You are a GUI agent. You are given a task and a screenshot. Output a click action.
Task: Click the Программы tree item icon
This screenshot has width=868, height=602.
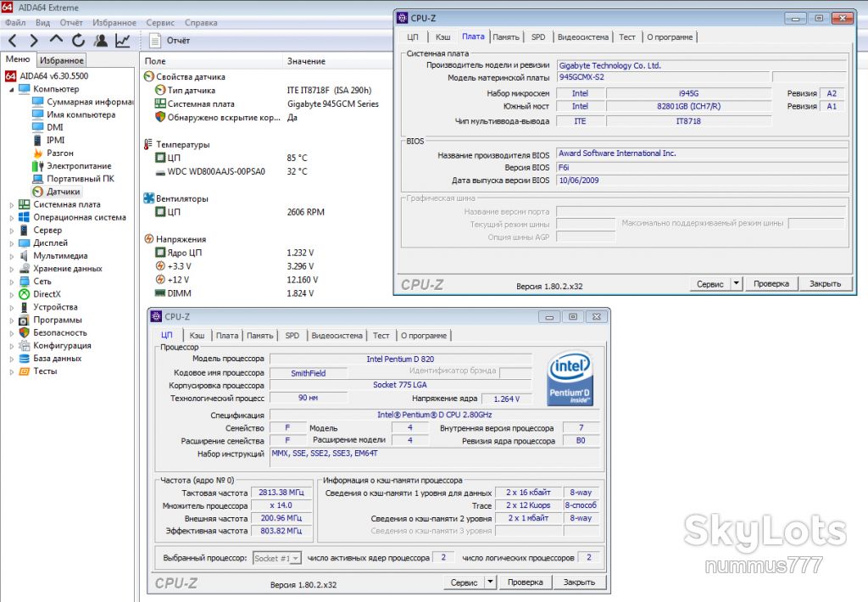24,321
